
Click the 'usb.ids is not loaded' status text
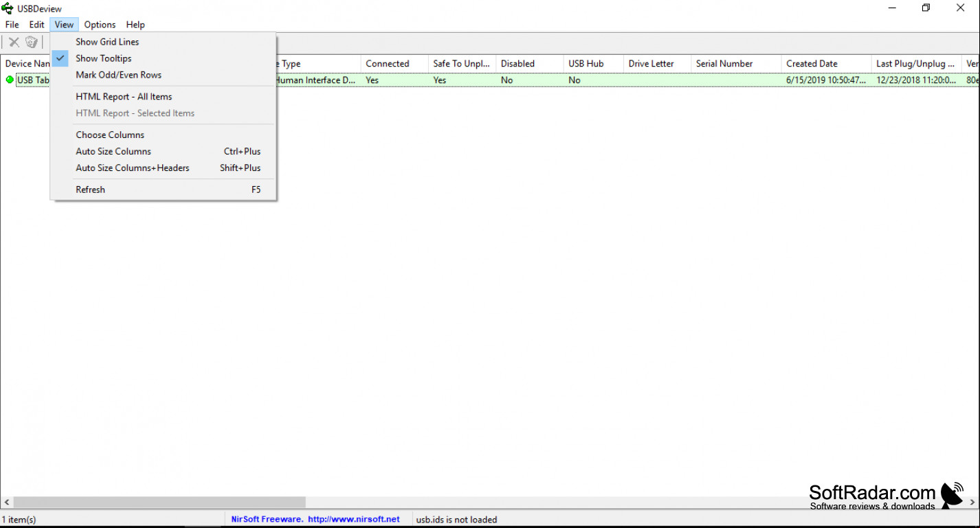pos(456,520)
